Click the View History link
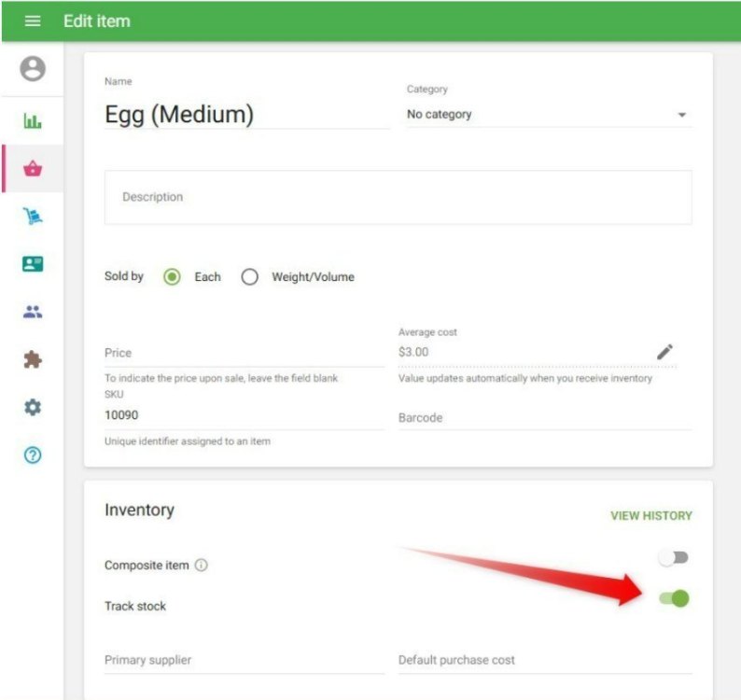This screenshot has width=741, height=700. click(x=650, y=515)
